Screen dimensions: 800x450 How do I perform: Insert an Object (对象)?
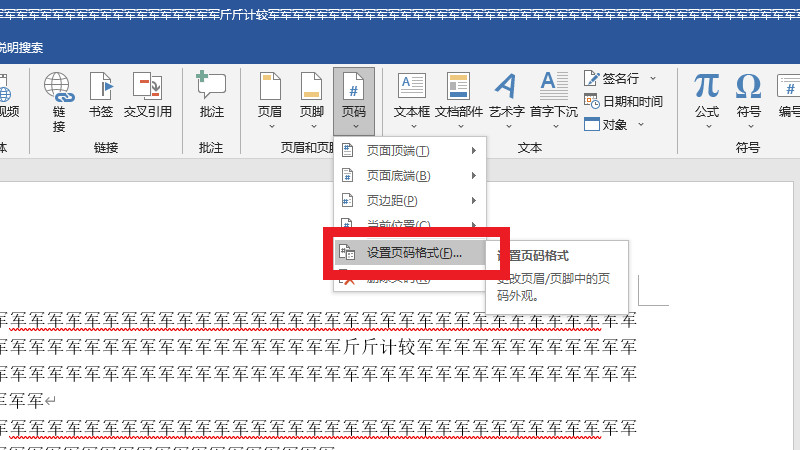[x=606, y=124]
